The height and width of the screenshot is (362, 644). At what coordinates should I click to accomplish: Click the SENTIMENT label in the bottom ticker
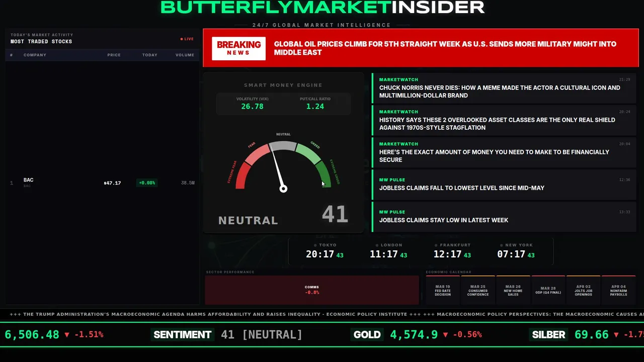tap(183, 335)
